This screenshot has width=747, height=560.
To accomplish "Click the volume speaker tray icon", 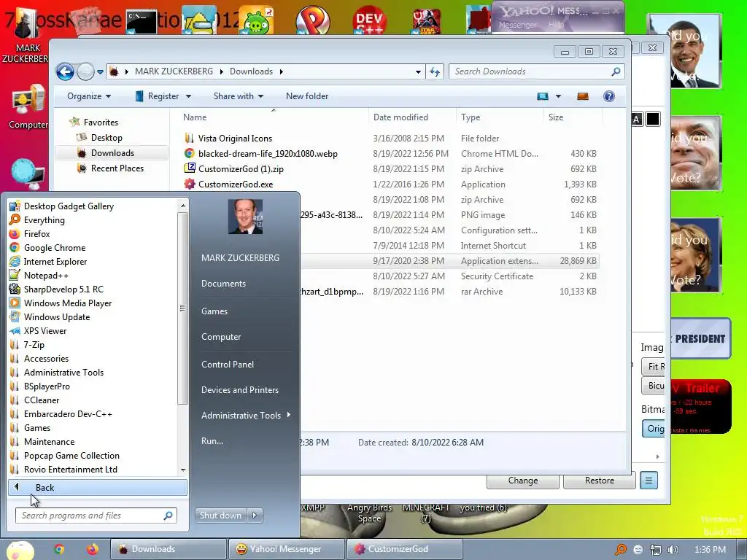I will 673,550.
